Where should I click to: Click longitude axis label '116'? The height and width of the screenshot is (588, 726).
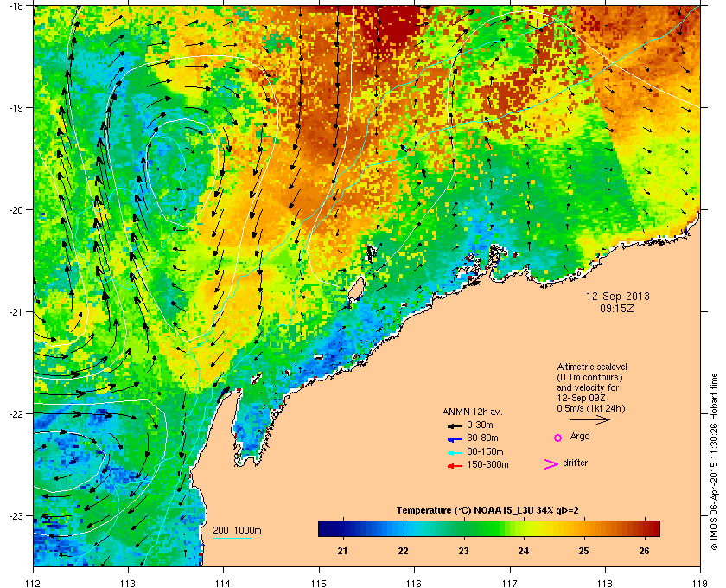pos(414,583)
